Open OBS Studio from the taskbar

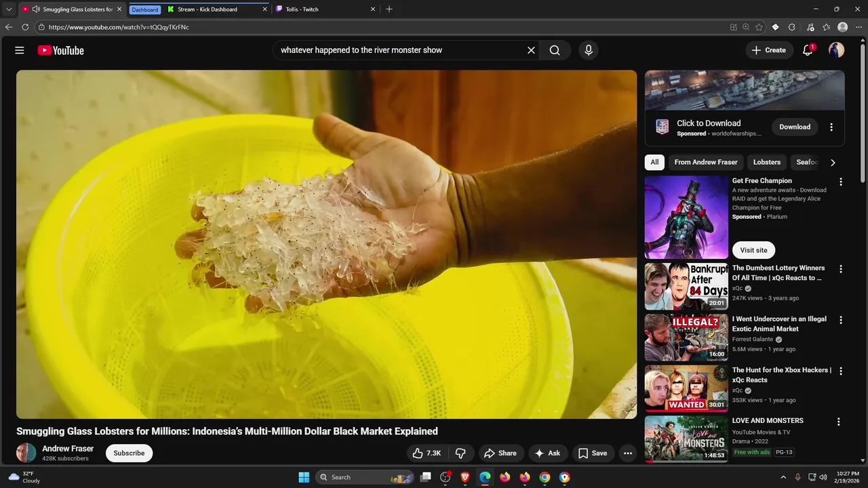446,477
